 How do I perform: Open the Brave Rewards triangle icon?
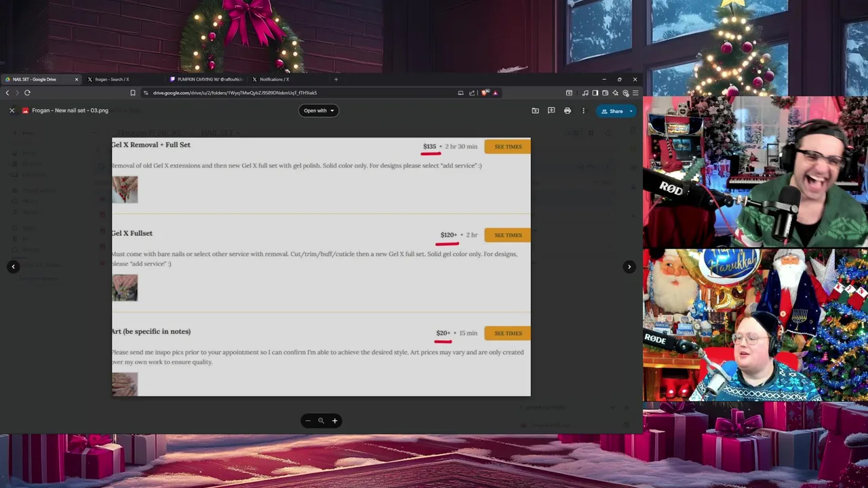coord(495,93)
